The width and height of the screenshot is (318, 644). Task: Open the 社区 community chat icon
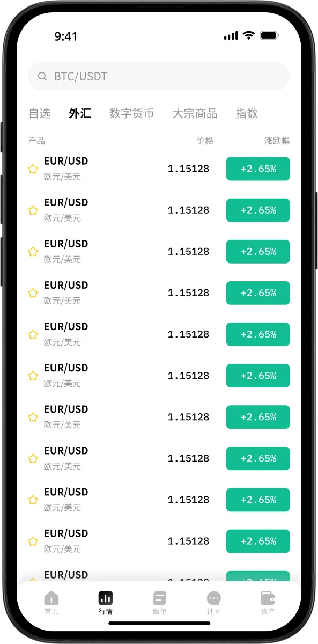click(x=214, y=598)
